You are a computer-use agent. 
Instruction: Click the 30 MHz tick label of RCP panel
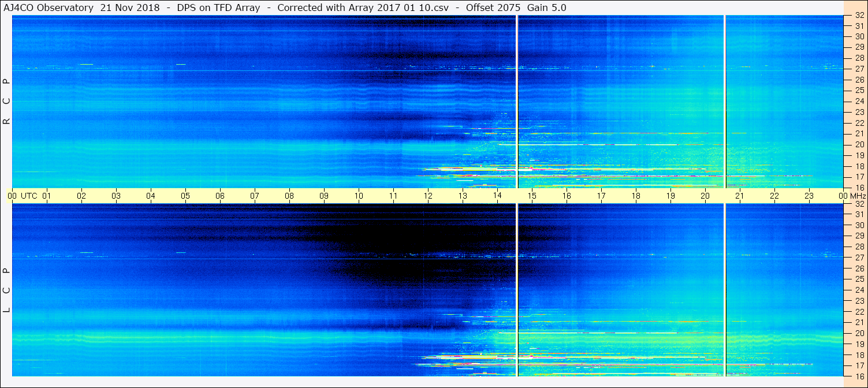point(859,36)
